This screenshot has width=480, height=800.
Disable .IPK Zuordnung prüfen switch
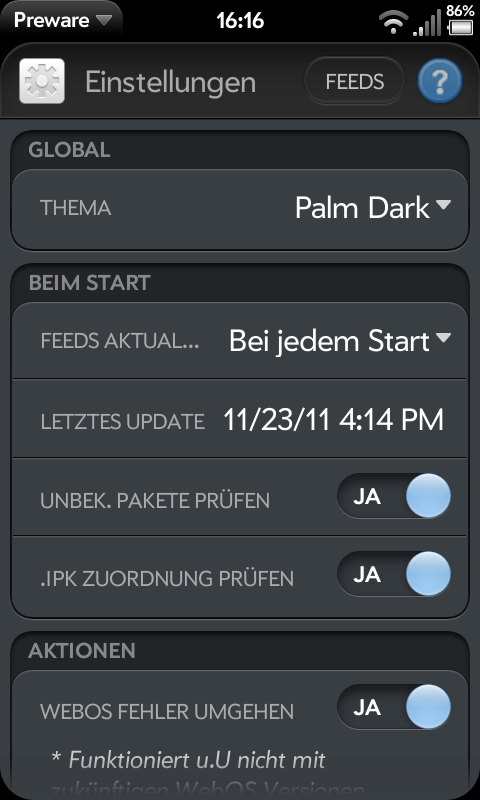(394, 574)
